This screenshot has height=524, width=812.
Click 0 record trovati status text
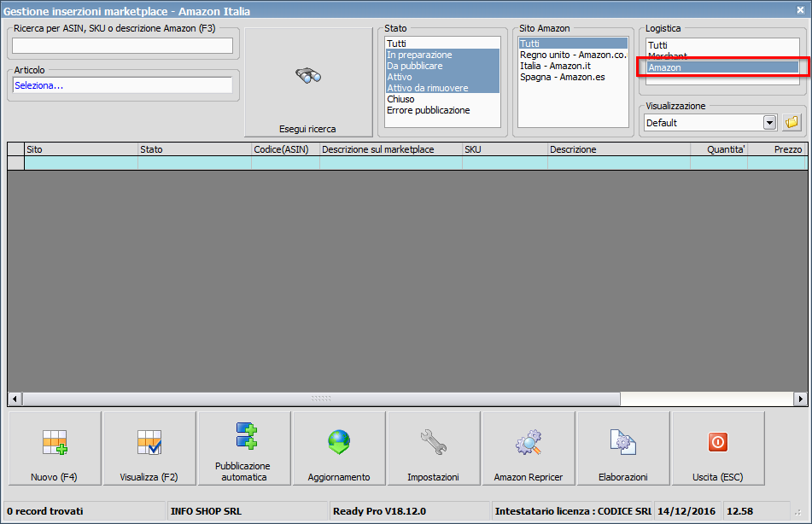click(45, 511)
